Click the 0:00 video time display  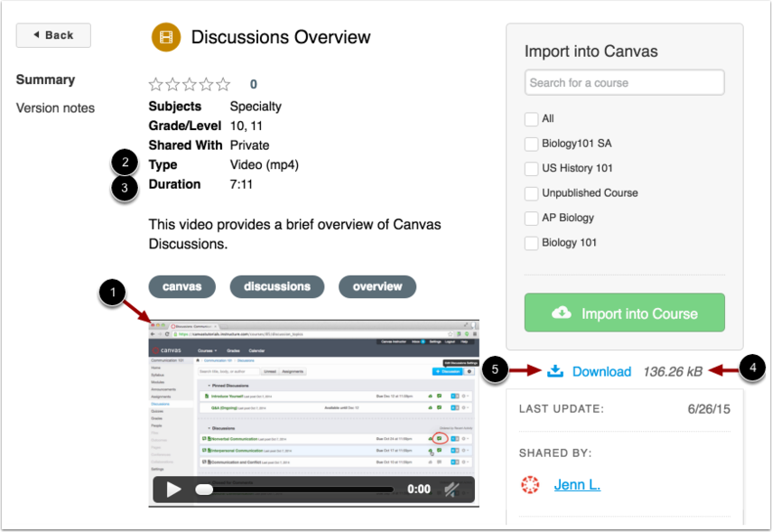(x=418, y=490)
